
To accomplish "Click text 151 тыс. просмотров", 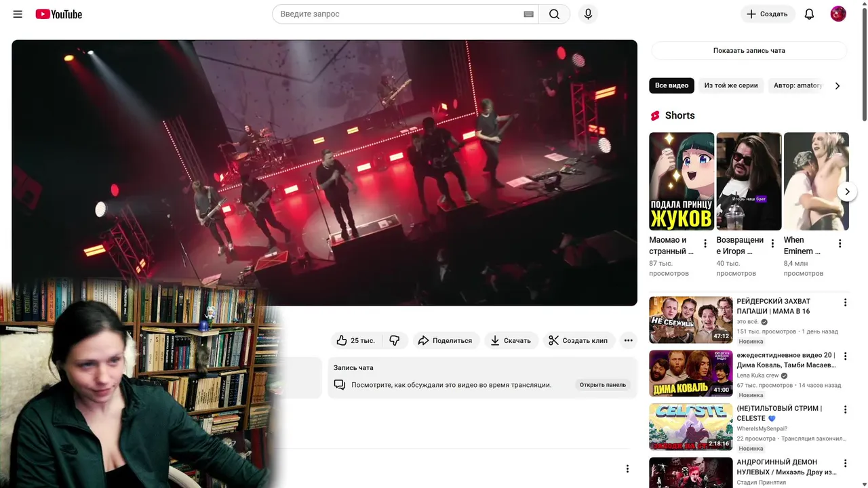I will [766, 331].
